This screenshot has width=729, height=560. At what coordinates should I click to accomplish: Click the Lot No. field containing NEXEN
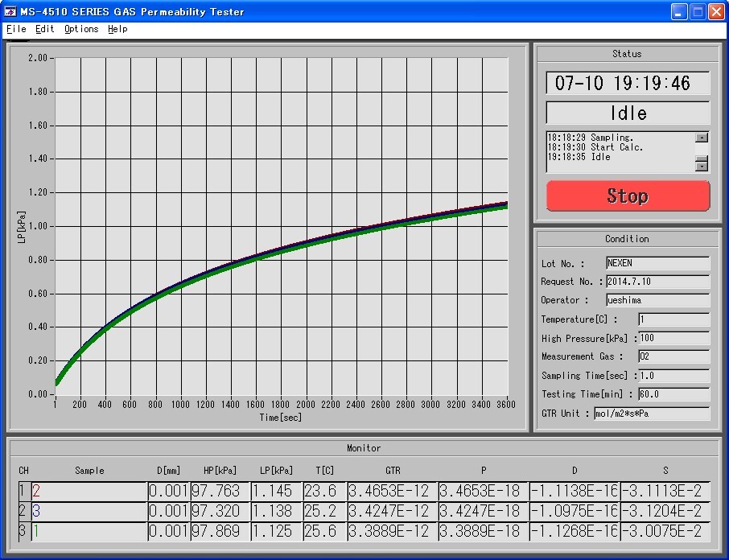coord(657,263)
